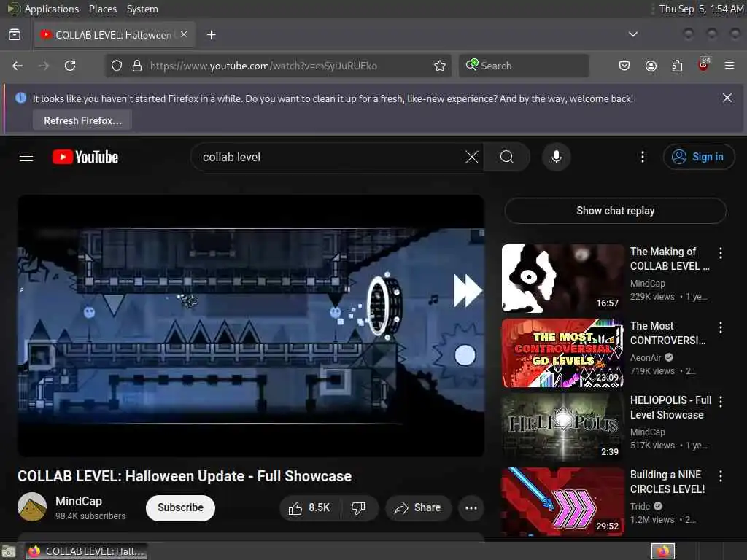Image resolution: width=747 pixels, height=560 pixels.
Task: Click the clock Thu Sep 5 1:54 AM
Action: 701,9
